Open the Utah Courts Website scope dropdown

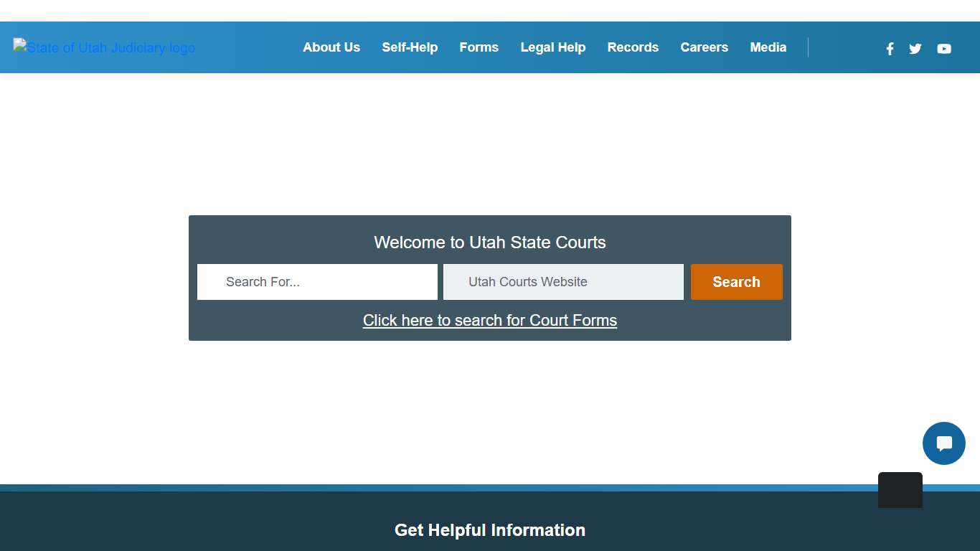[563, 282]
